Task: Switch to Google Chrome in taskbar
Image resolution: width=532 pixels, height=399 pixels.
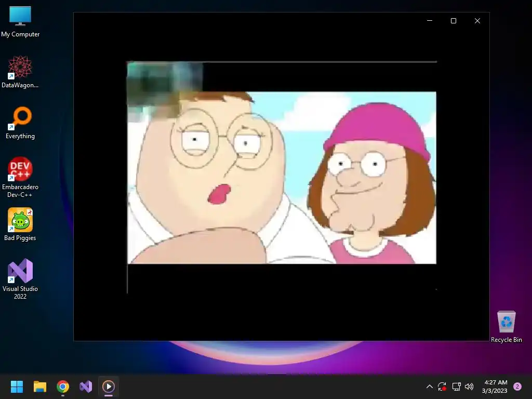Action: click(63, 387)
